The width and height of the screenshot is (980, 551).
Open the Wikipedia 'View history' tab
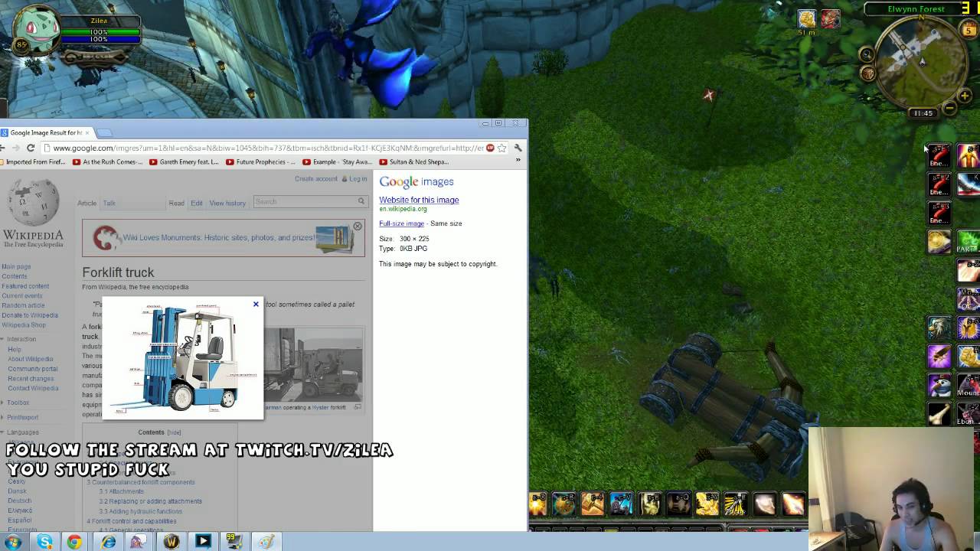[x=227, y=203]
